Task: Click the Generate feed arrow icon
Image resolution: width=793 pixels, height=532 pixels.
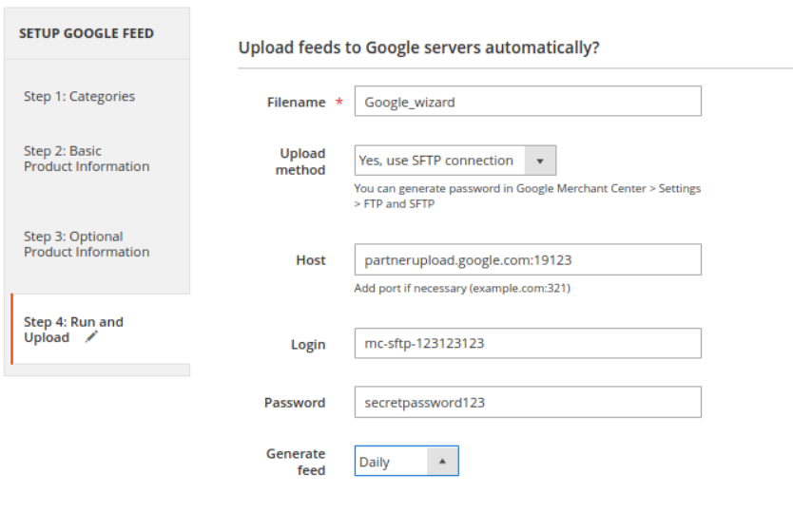Action: [442, 462]
